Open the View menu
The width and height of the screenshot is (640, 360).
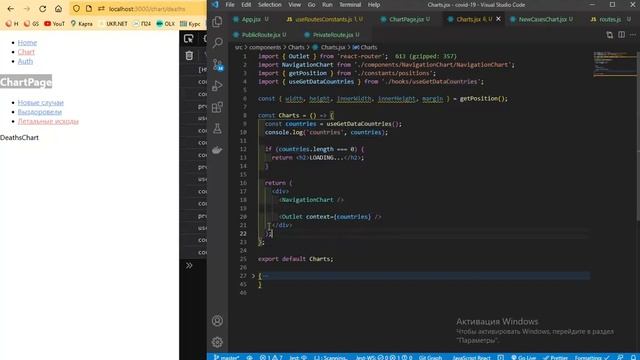click(x=294, y=4)
